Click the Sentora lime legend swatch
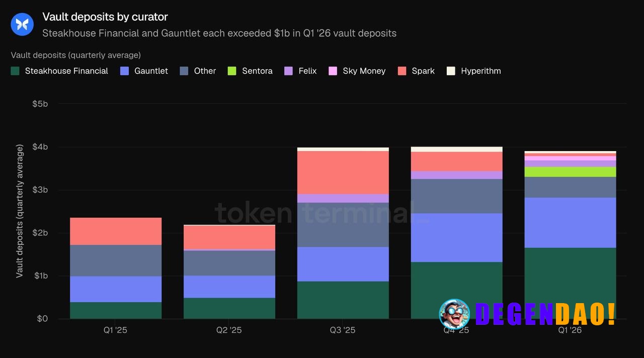Screen dimensions: 644x358 tap(232, 71)
